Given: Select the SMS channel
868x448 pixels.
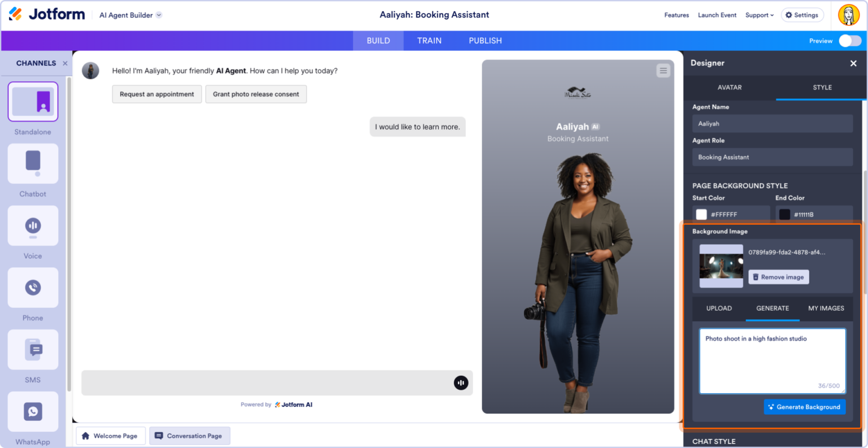Looking at the screenshot, I should [32, 349].
